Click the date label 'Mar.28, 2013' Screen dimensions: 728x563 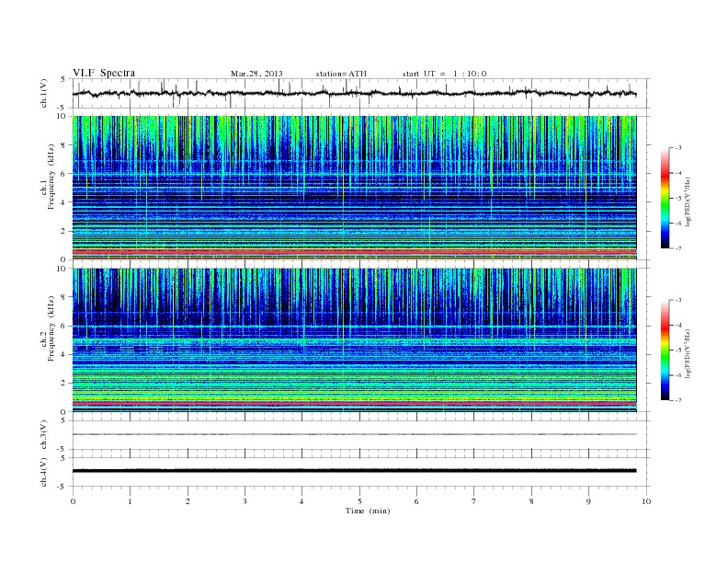pos(256,74)
